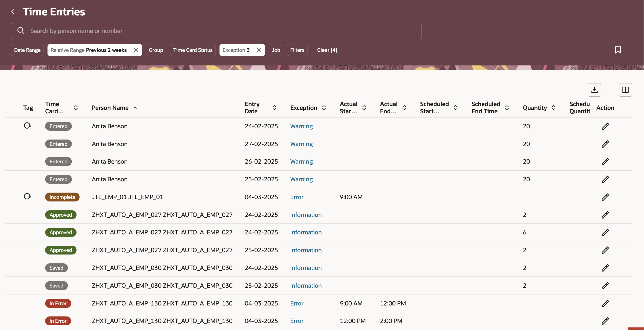Open the Time Card Status filter
The width and height of the screenshot is (644, 330).
[193, 50]
